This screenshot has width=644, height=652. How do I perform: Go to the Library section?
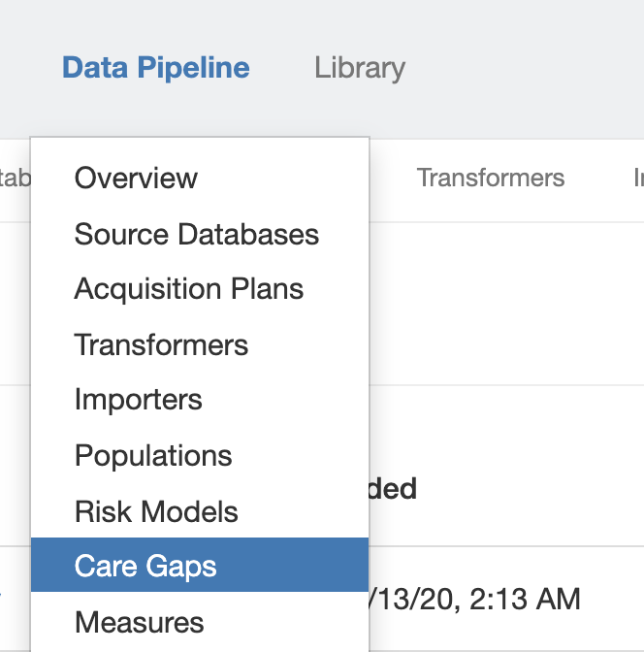[x=359, y=68]
